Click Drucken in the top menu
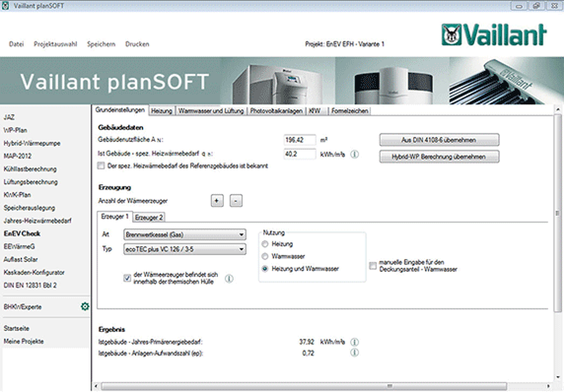 (137, 44)
